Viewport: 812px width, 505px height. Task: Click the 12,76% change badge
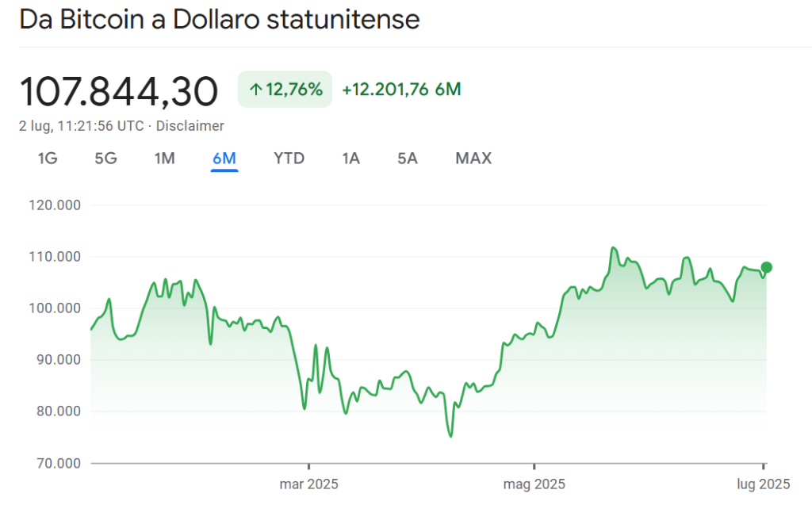tap(285, 90)
